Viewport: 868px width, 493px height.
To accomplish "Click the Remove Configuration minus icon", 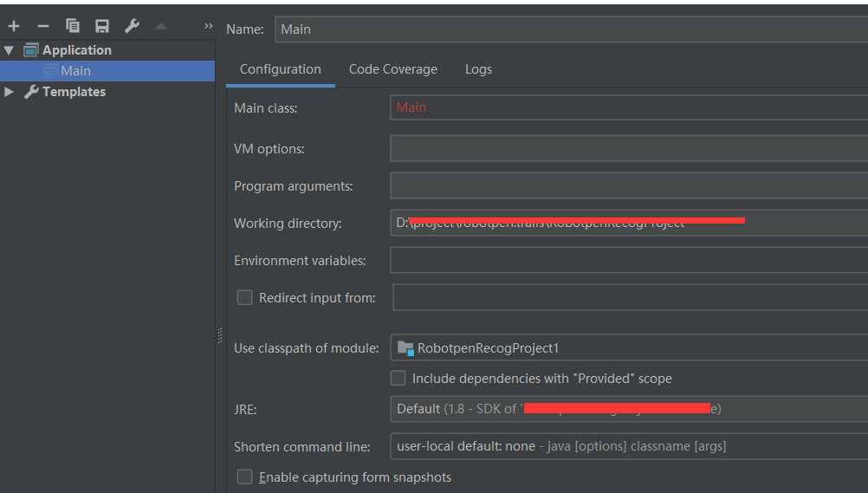I will [x=42, y=27].
